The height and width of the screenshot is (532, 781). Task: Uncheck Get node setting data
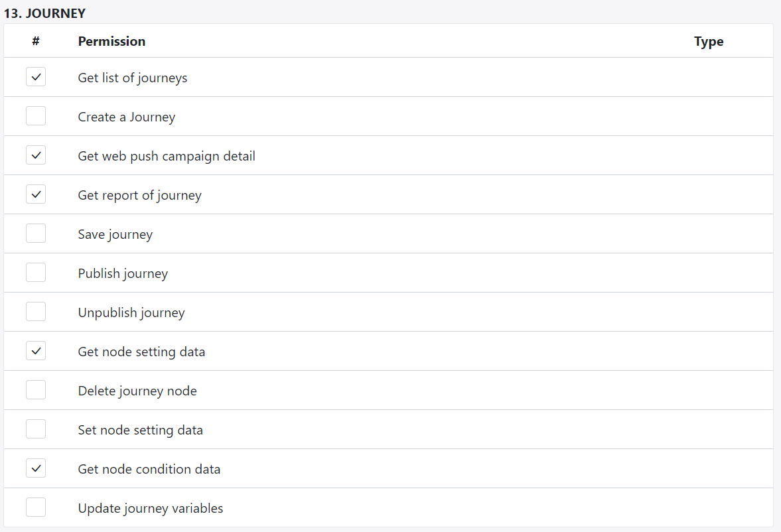coord(36,350)
